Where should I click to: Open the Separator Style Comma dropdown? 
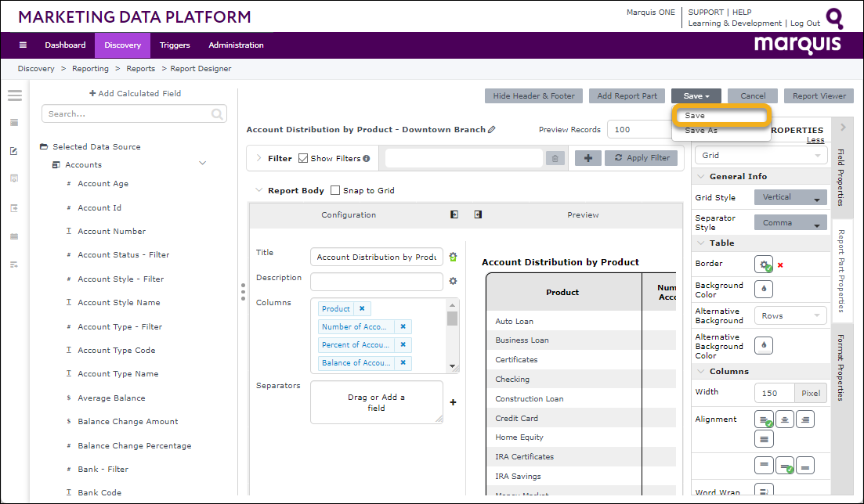(790, 222)
